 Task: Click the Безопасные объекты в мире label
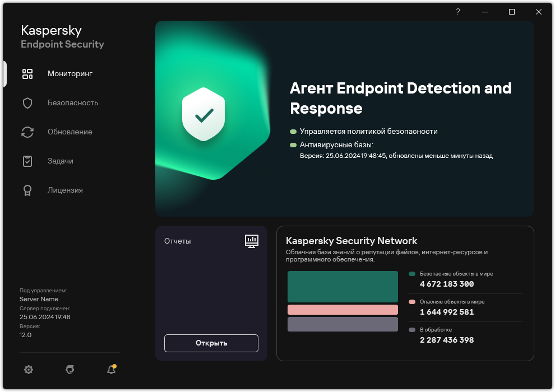(x=456, y=274)
